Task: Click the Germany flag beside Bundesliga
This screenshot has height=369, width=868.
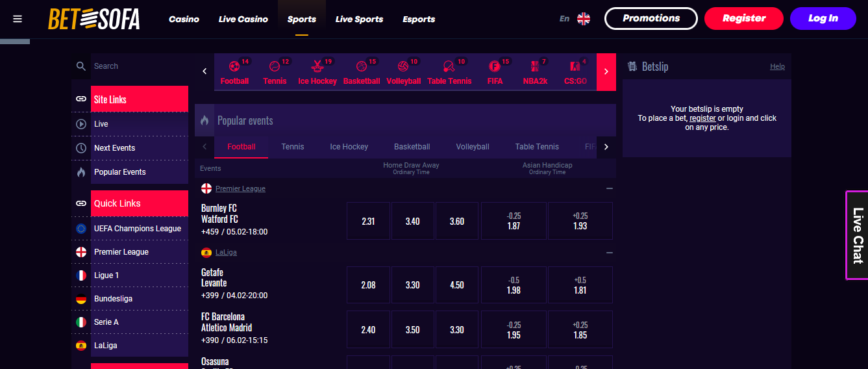Action: point(81,299)
